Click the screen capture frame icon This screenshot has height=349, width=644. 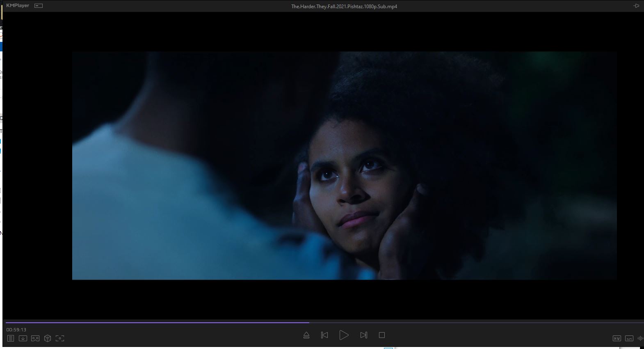click(x=60, y=338)
